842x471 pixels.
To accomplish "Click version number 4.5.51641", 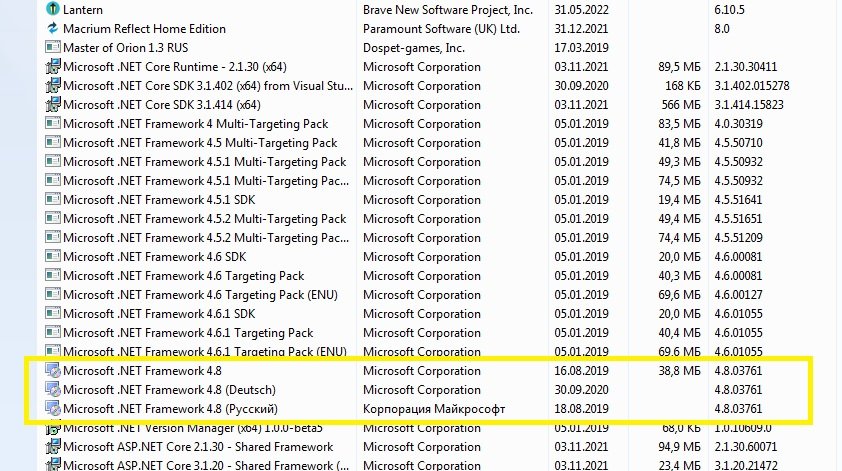I will click(738, 200).
